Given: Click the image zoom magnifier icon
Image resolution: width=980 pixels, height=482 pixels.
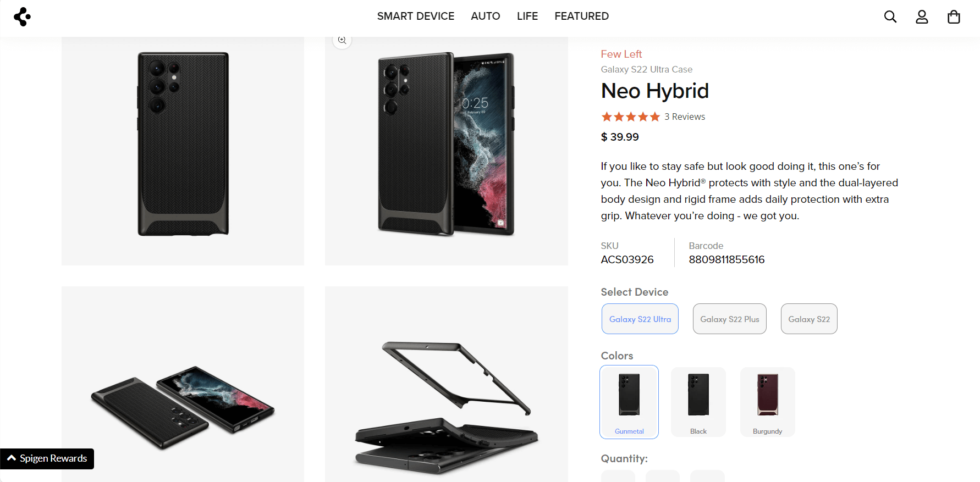Looking at the screenshot, I should pyautogui.click(x=342, y=40).
